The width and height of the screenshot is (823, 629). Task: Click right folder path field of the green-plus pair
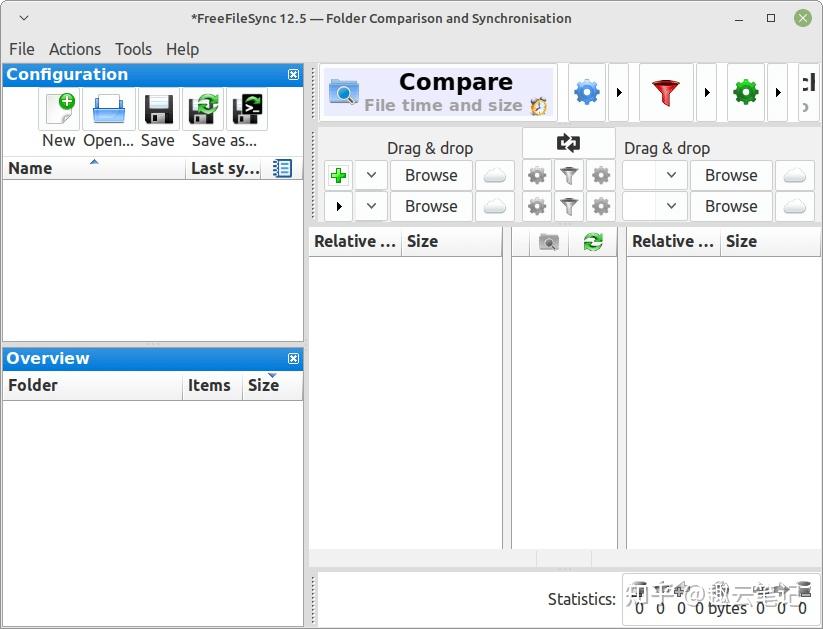[x=639, y=175]
